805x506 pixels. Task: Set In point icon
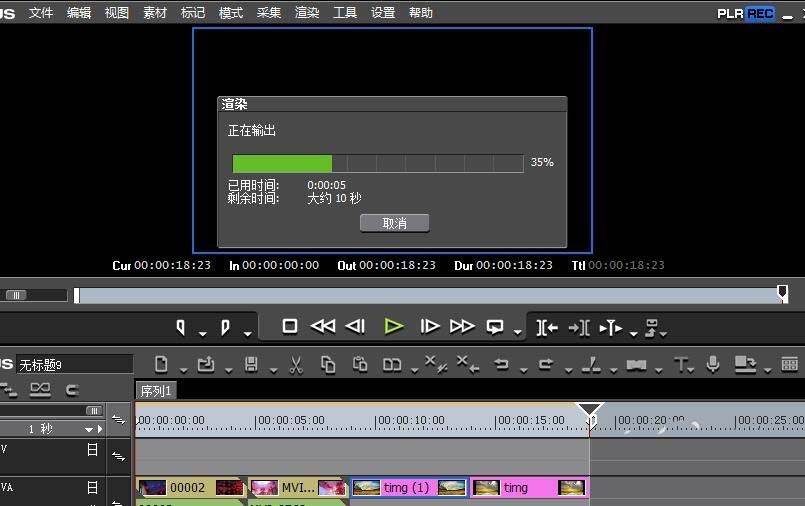click(181, 327)
